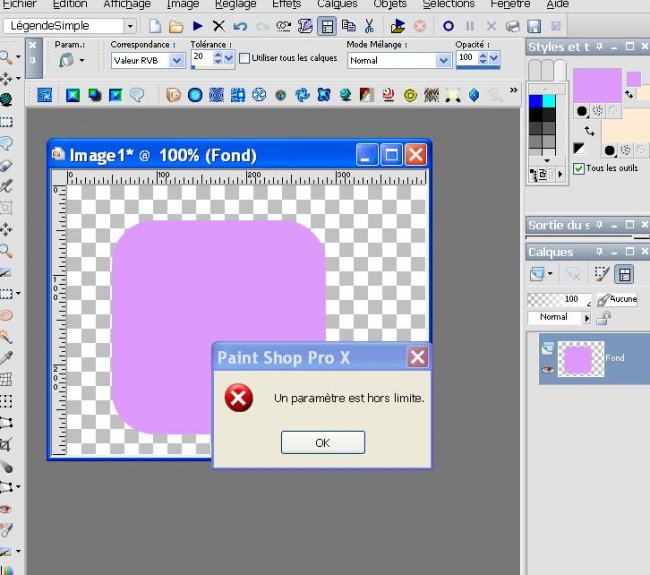Viewport: 650px width, 575px height.
Task: Run the selected script with blue play arrow
Action: (x=197, y=26)
